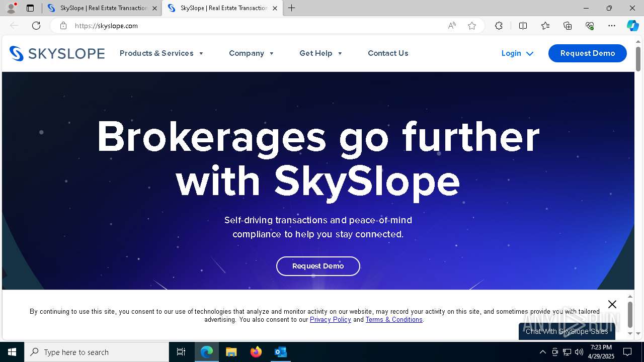Toggle split screen view
Viewport: 644px width, 362px height.
click(523, 26)
